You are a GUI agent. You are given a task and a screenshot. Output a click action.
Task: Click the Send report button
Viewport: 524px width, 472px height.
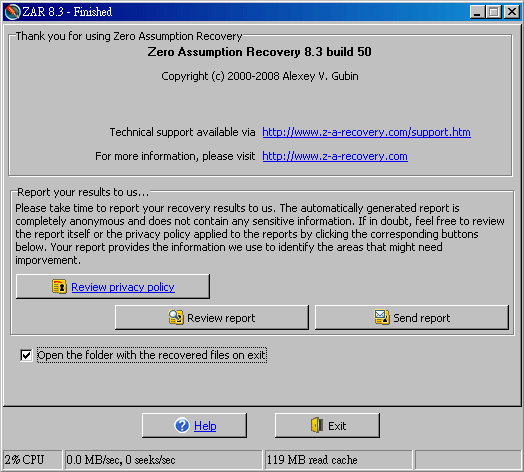point(412,317)
